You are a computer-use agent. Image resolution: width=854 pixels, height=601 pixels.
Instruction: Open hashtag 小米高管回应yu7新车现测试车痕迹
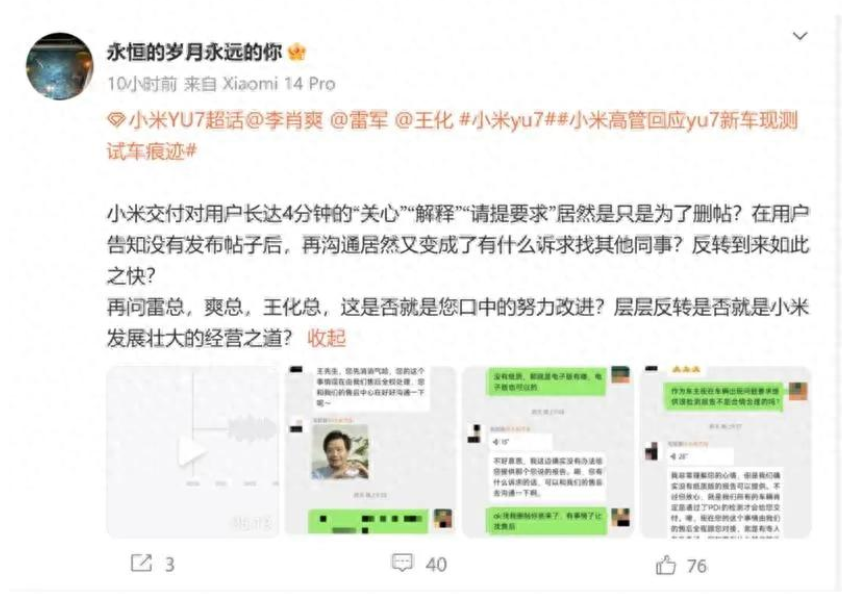[453, 136]
